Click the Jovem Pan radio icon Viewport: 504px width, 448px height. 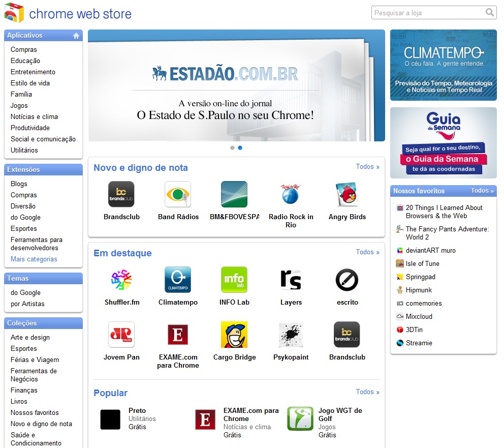pos(121,334)
